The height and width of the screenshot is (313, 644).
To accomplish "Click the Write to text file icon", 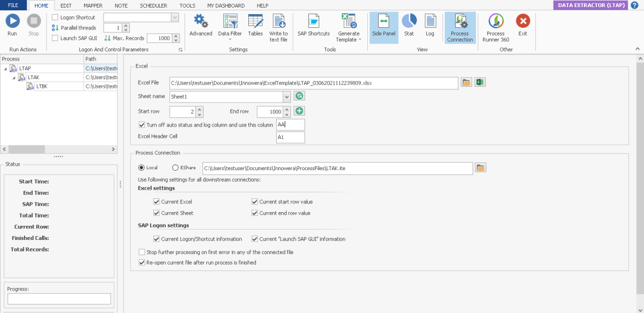I will 278,22.
